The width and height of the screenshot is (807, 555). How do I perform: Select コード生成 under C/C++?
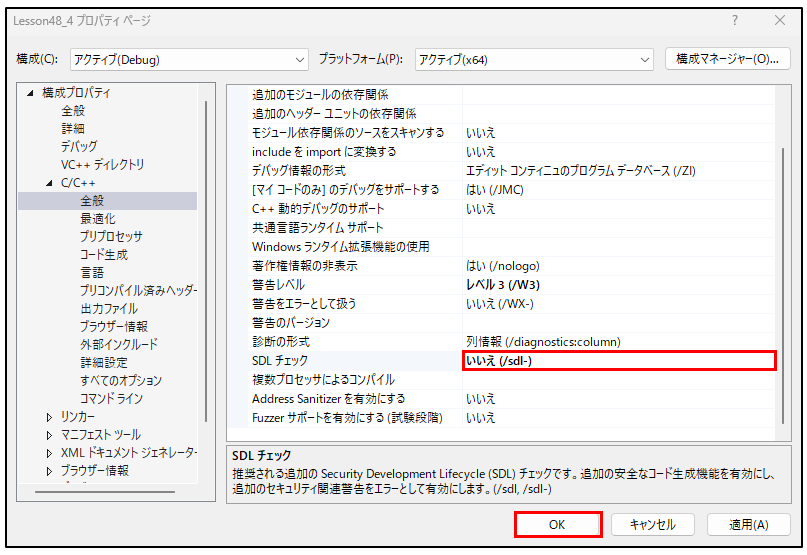(104, 255)
